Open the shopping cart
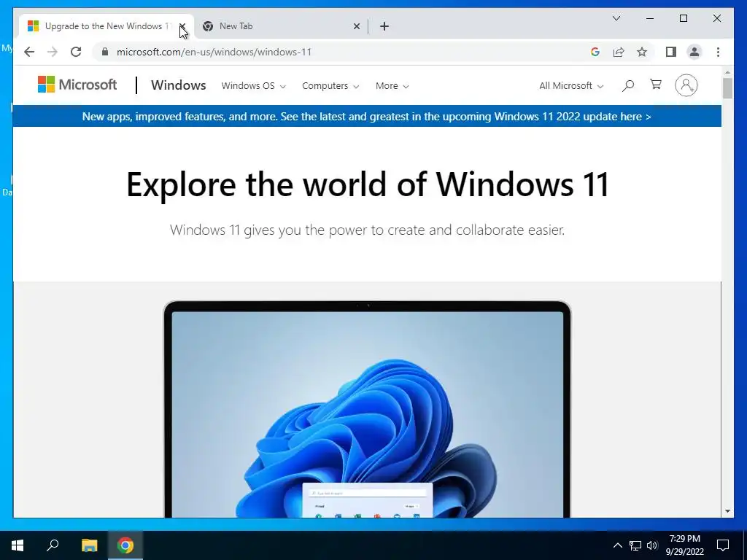Screen dimensions: 747x560 (656, 85)
